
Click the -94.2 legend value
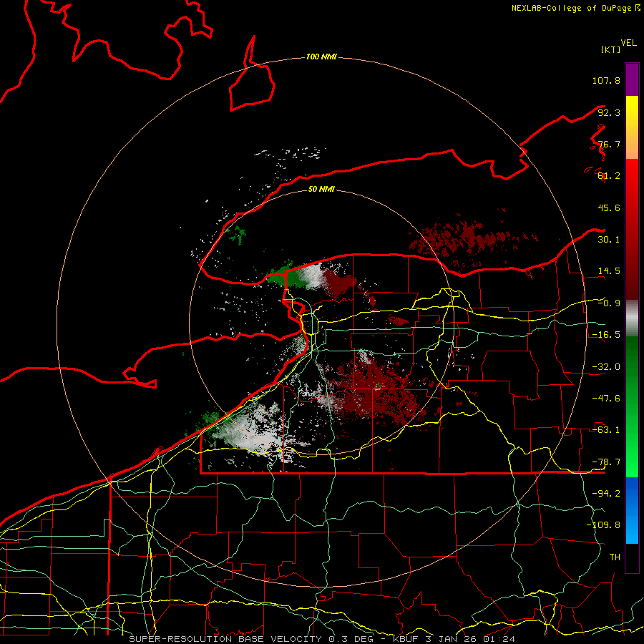(x=606, y=494)
